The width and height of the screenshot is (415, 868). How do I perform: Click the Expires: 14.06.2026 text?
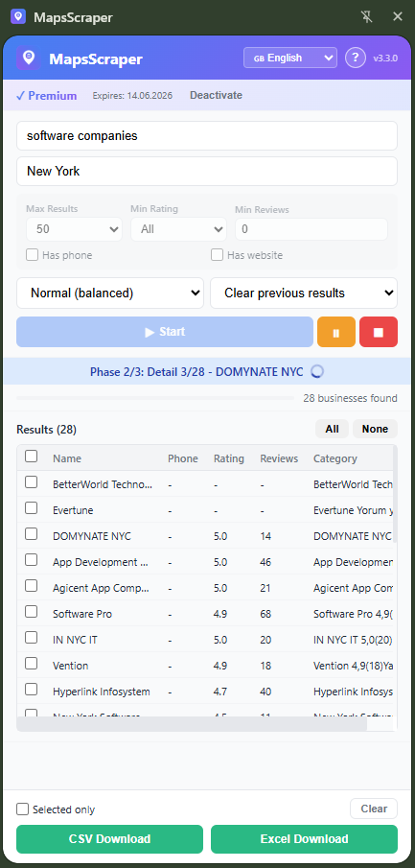click(x=132, y=96)
